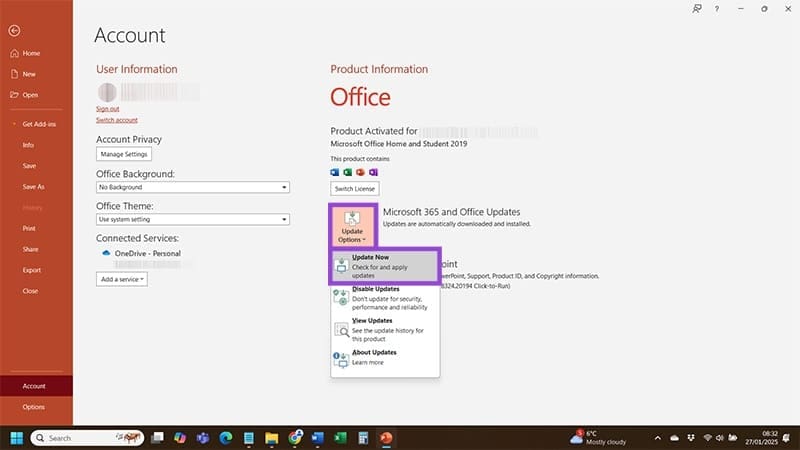Click the Switch License button

(x=355, y=188)
